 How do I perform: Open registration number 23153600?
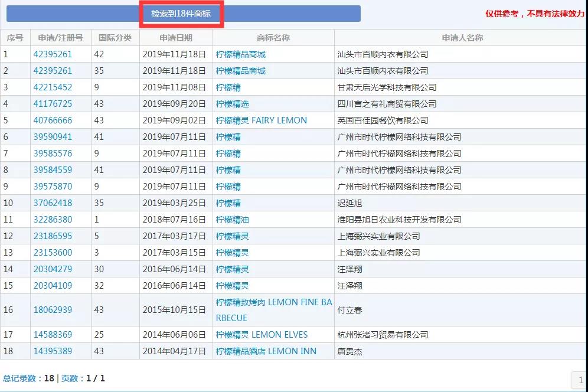pos(53,253)
